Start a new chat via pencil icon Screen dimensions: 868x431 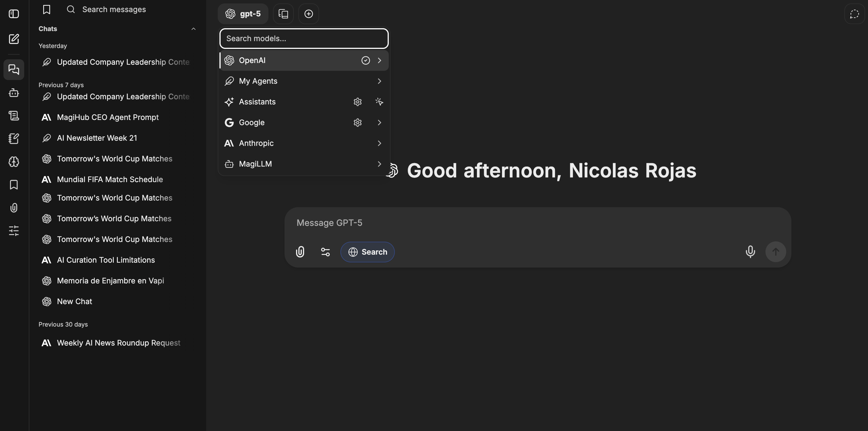[14, 39]
